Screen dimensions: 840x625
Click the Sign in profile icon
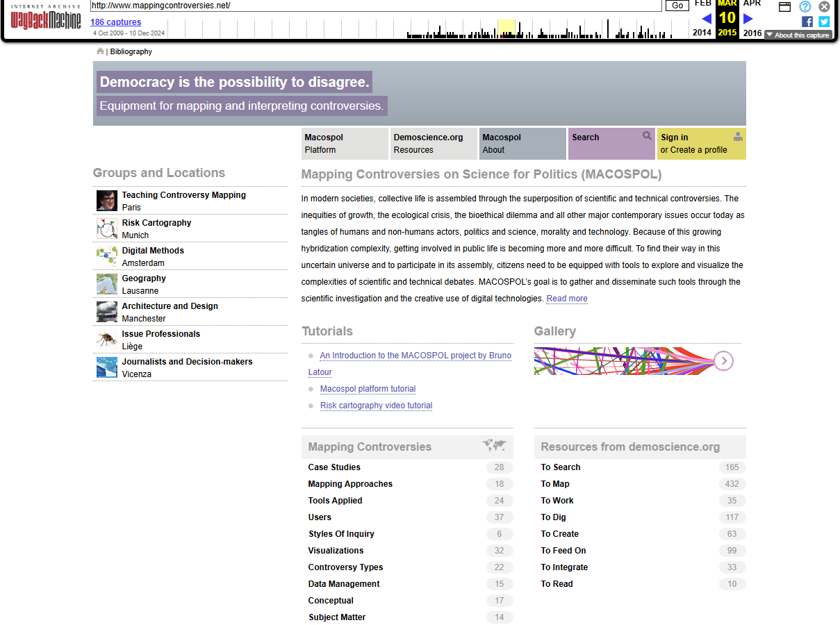click(737, 136)
